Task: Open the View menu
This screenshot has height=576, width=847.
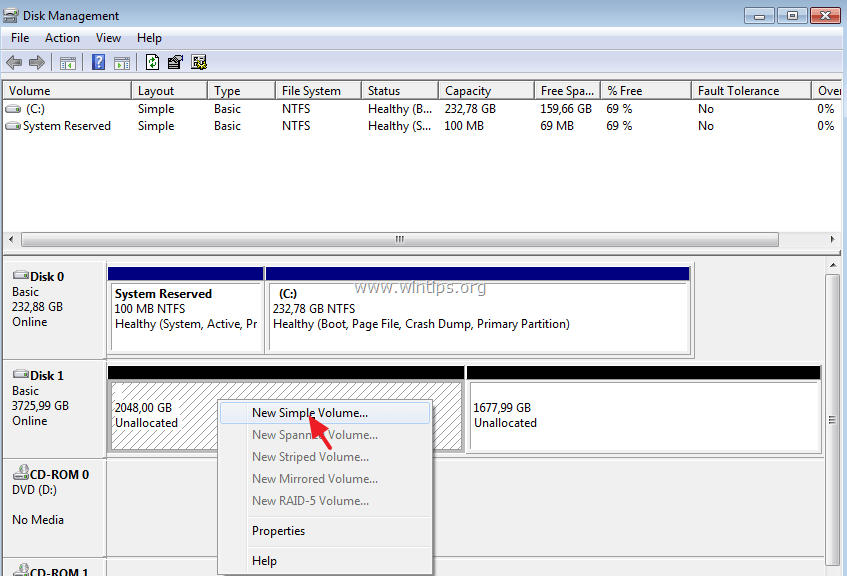Action: (x=108, y=37)
